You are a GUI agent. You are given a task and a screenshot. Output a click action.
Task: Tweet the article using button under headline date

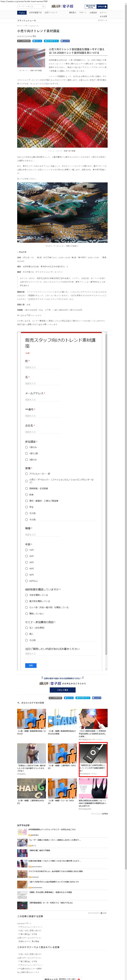[37, 41]
